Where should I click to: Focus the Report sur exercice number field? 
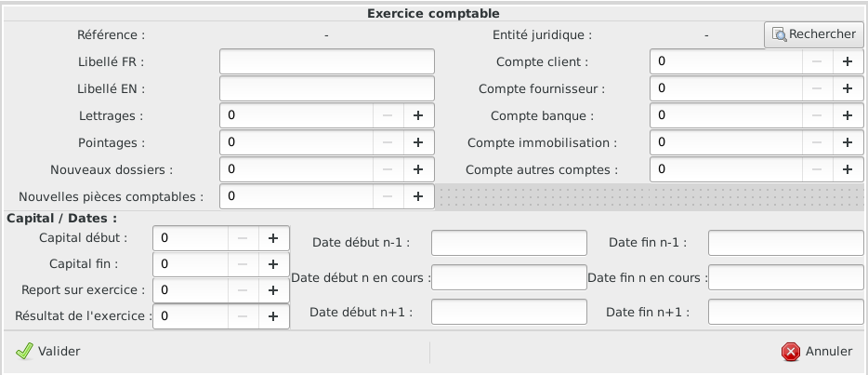tap(191, 289)
